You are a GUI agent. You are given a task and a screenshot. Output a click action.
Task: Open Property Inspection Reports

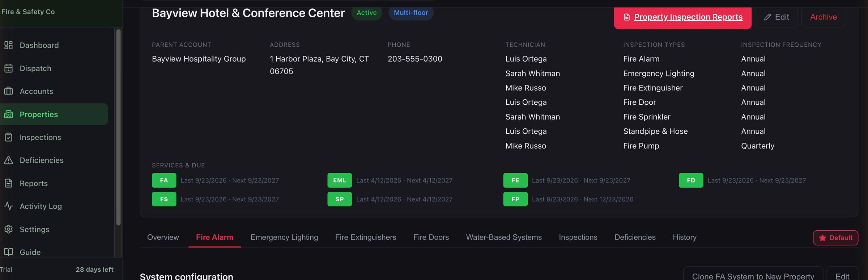682,17
